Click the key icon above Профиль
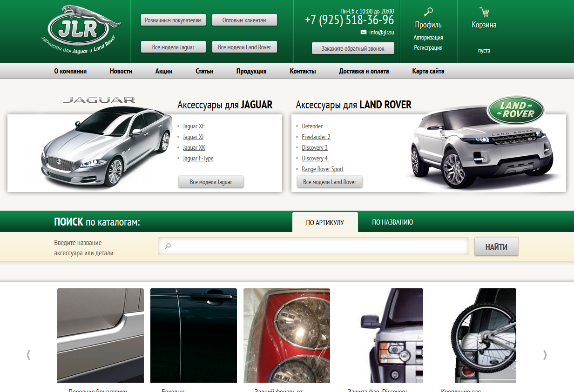 (x=428, y=12)
